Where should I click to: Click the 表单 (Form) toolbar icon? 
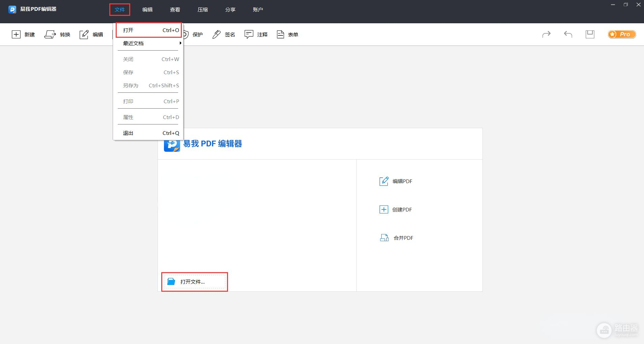[280, 34]
